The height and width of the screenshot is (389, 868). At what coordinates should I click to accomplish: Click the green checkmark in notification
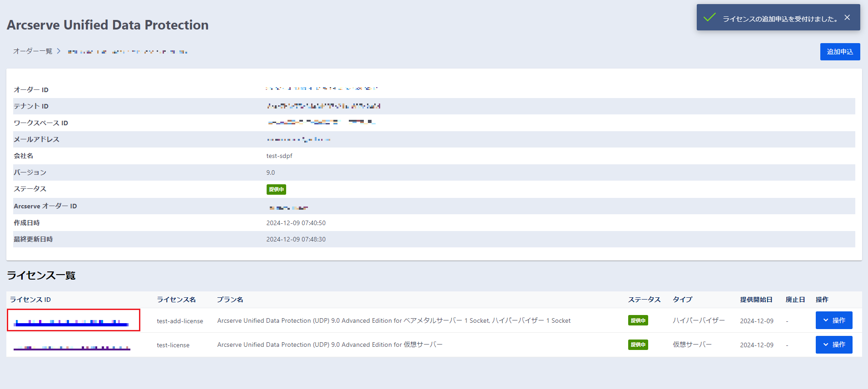[709, 18]
